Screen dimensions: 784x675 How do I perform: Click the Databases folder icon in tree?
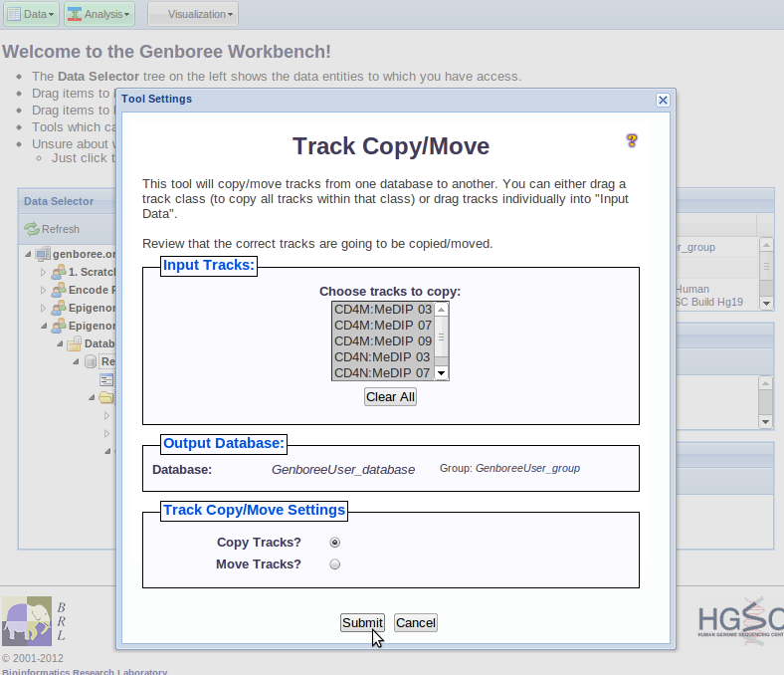coord(74,343)
